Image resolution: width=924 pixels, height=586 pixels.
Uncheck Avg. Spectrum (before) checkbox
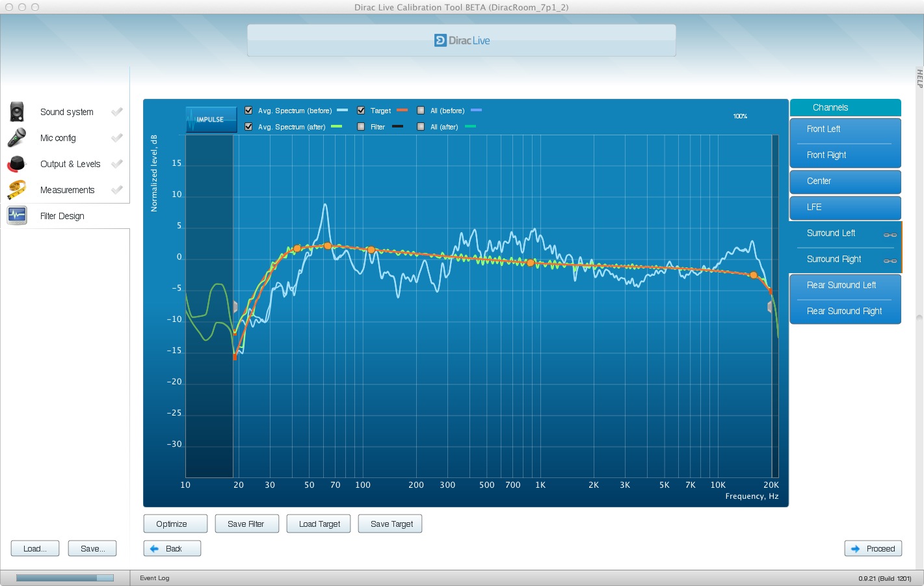point(248,111)
